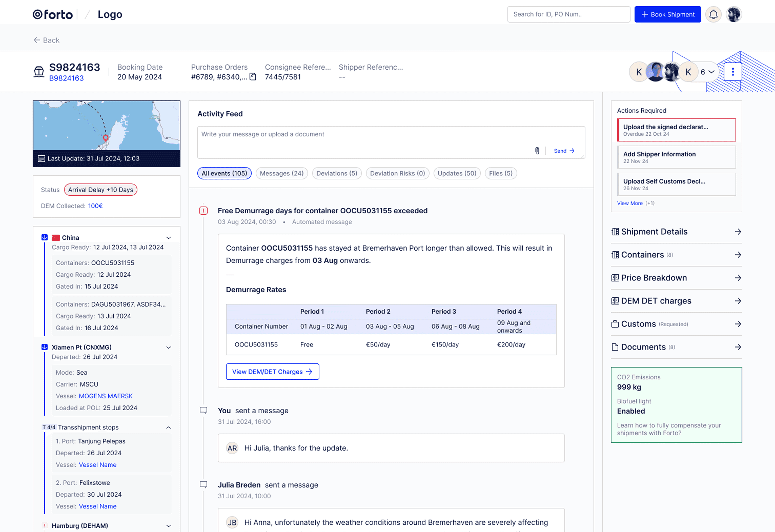Copy purchase orders via clipboard icon
The width and height of the screenshot is (775, 532).
pos(253,77)
